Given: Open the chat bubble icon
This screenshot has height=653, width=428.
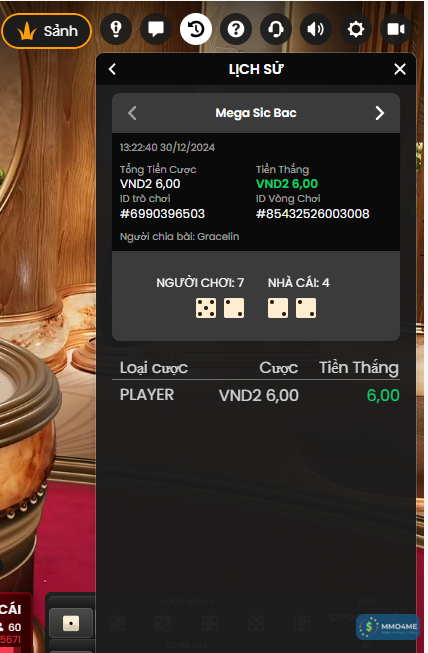Looking at the screenshot, I should 156,29.
